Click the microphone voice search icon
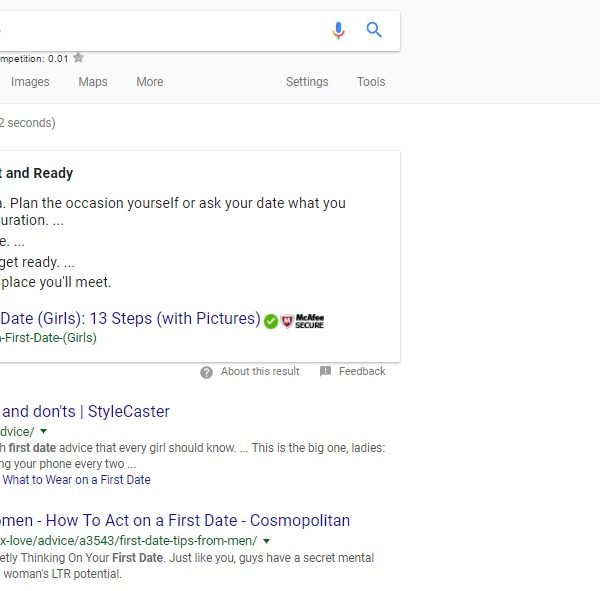600x591 pixels. 338,30
